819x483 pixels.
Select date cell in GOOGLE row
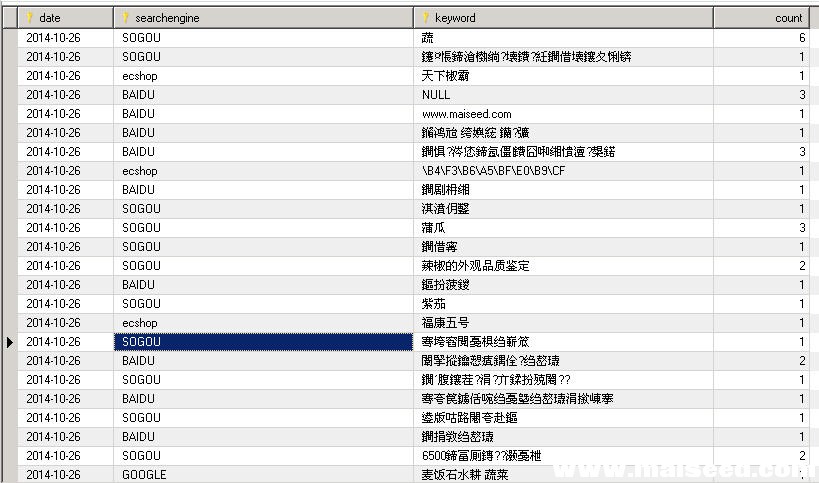tap(66, 475)
